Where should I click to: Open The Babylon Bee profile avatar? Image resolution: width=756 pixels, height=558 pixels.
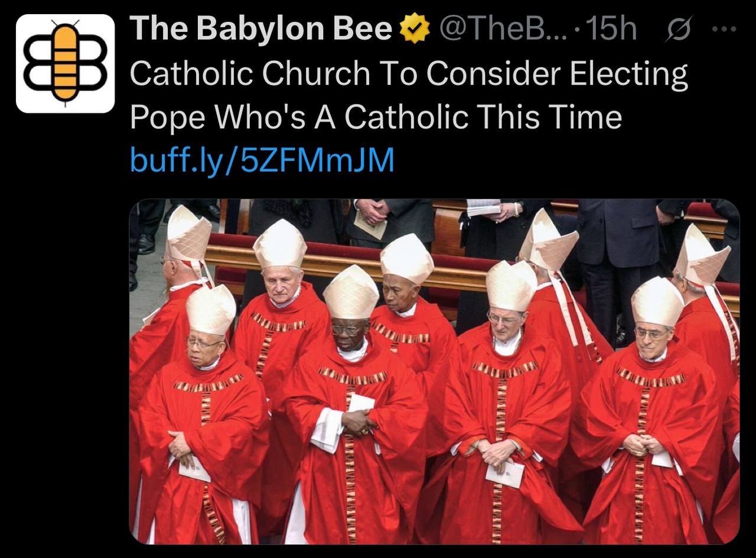pos(65,63)
